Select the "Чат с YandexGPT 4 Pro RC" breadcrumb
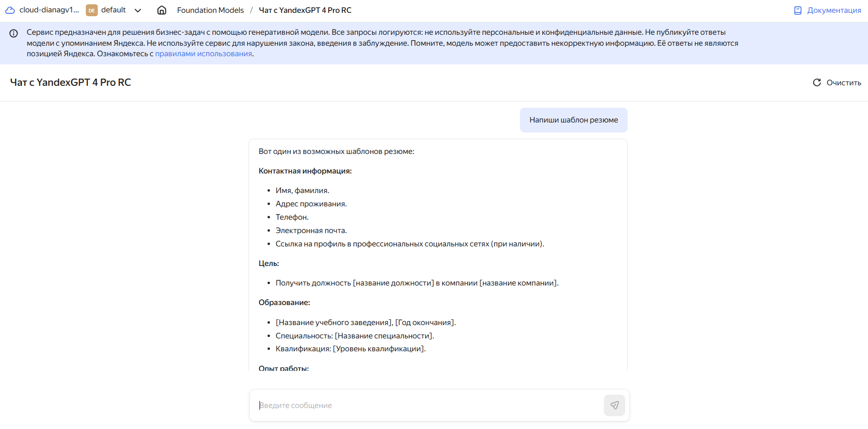Screen dimensions: 868x429 coord(305,10)
